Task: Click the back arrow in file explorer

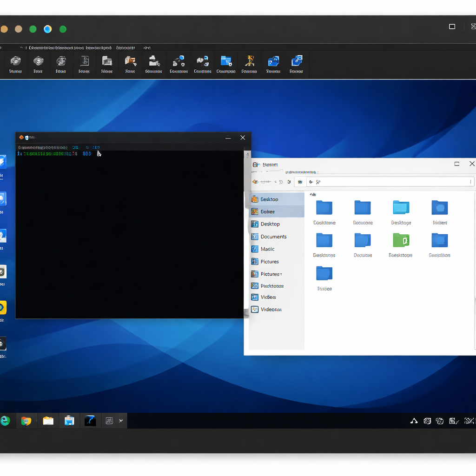Action: coord(255,182)
